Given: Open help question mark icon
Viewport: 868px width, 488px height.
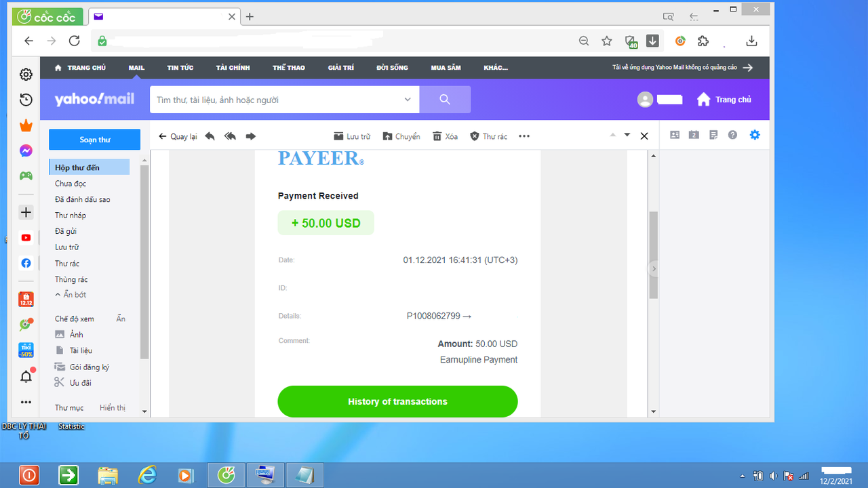Looking at the screenshot, I should coord(732,135).
